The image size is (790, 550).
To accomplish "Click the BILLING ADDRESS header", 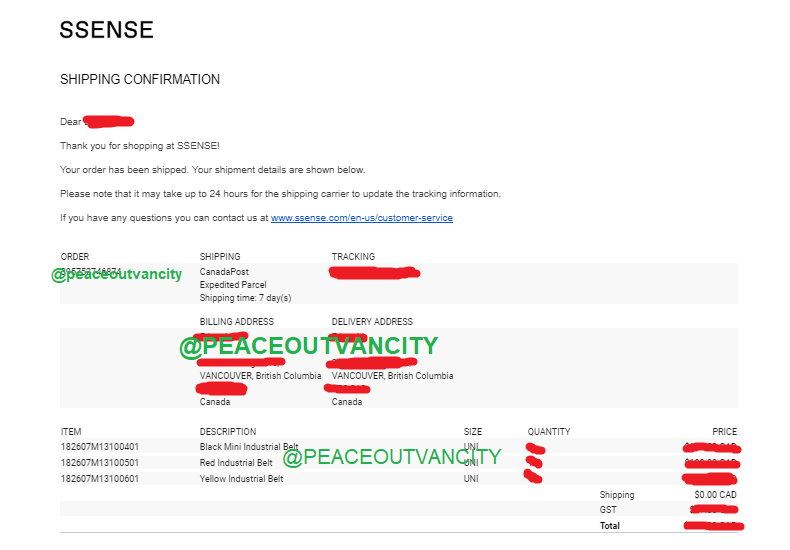I will 236,322.
